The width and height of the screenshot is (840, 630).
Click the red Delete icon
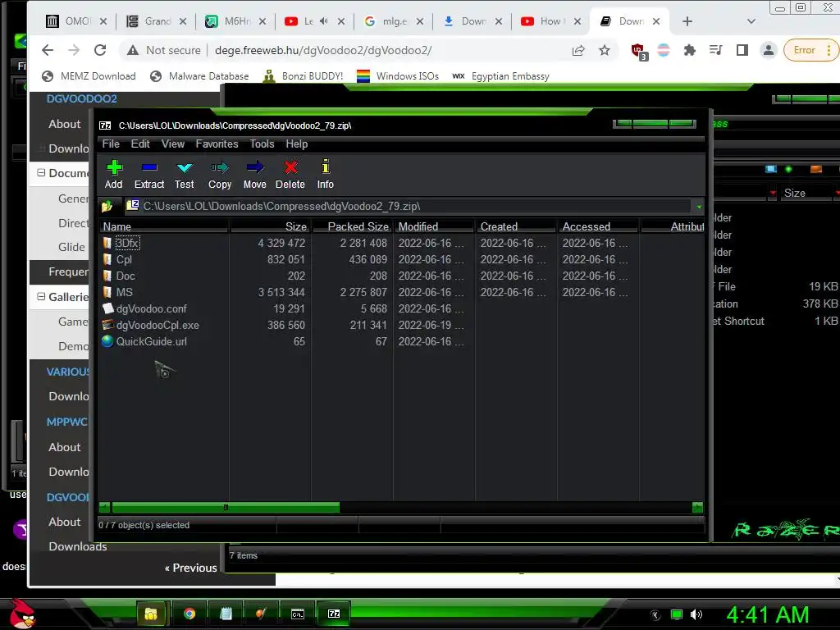(x=290, y=174)
